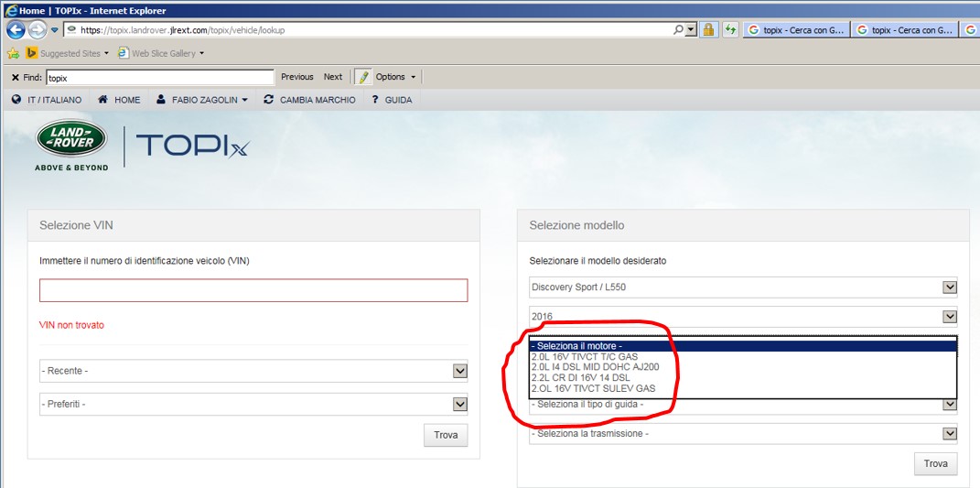The height and width of the screenshot is (488, 980).
Task: Open address bar autocomplete dropdown arrow
Action: point(691,30)
